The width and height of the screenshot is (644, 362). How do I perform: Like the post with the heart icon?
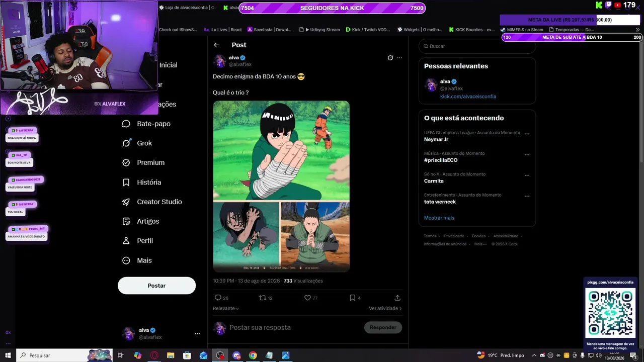[x=307, y=298]
